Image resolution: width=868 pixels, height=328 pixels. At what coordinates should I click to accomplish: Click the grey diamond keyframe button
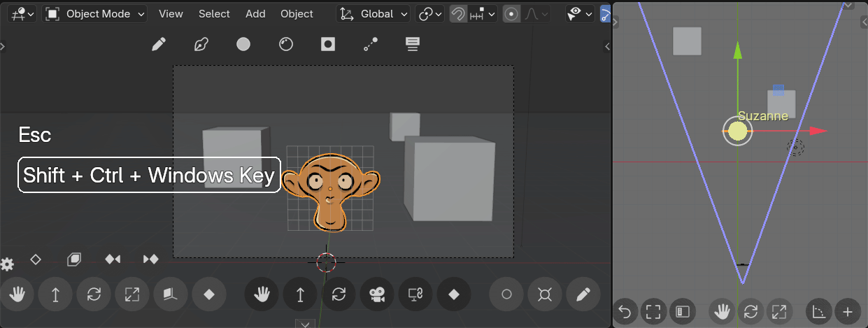click(x=208, y=294)
